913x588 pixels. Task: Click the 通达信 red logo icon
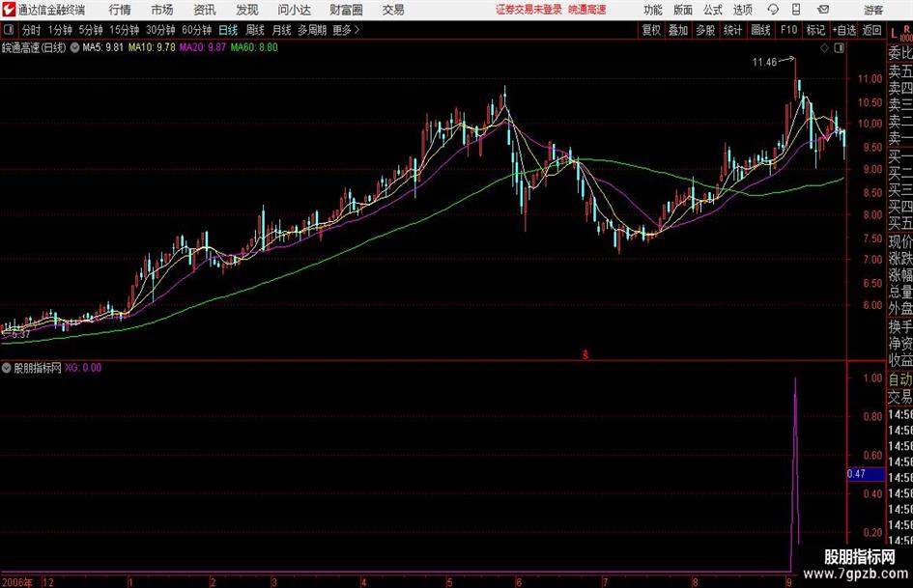pyautogui.click(x=8, y=10)
